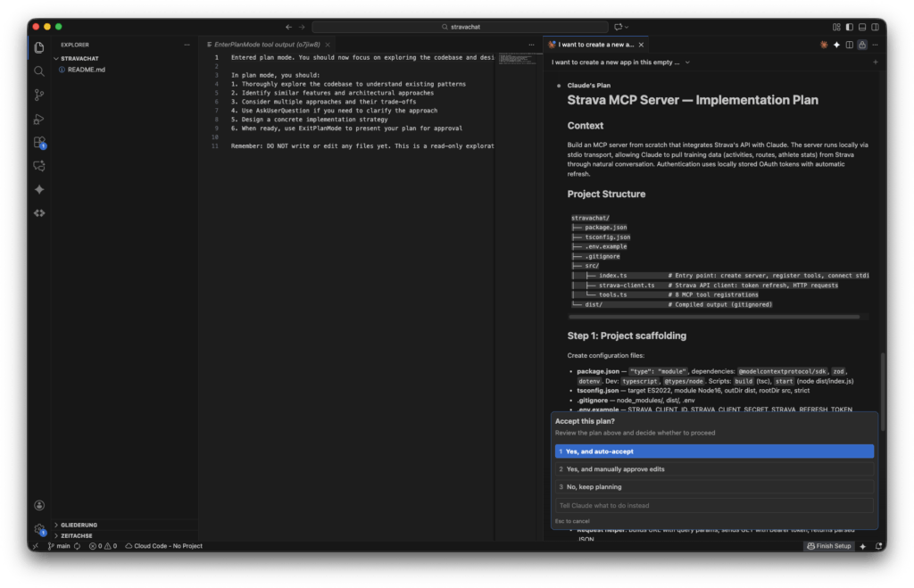Click the remote window indicator in status bar
This screenshot has height=588, width=914.
[36, 546]
